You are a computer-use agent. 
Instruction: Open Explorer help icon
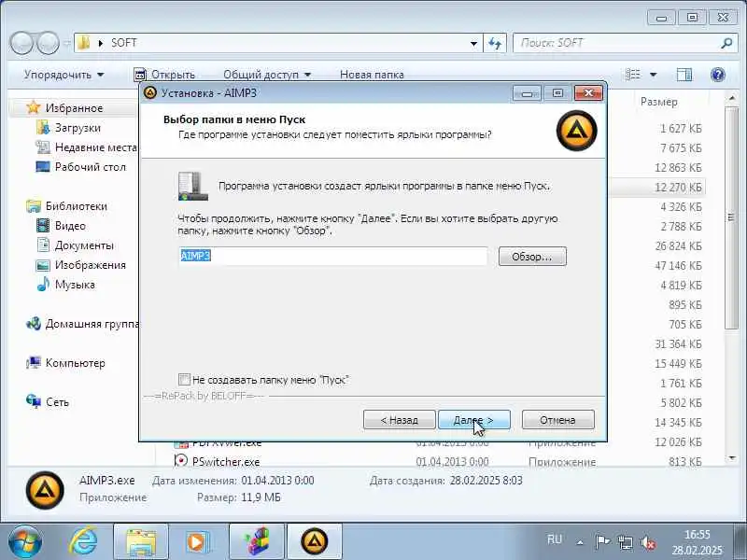717,75
